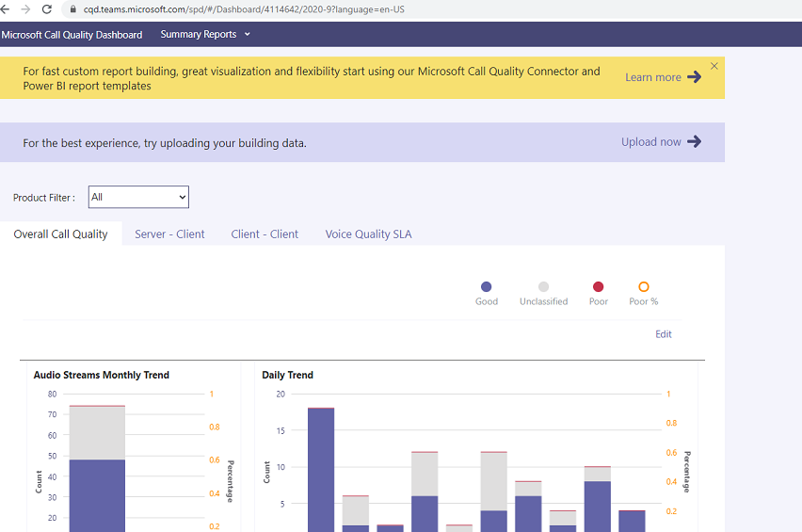802x532 pixels.
Task: Toggle the Unclassified legend circle
Action: [544, 286]
